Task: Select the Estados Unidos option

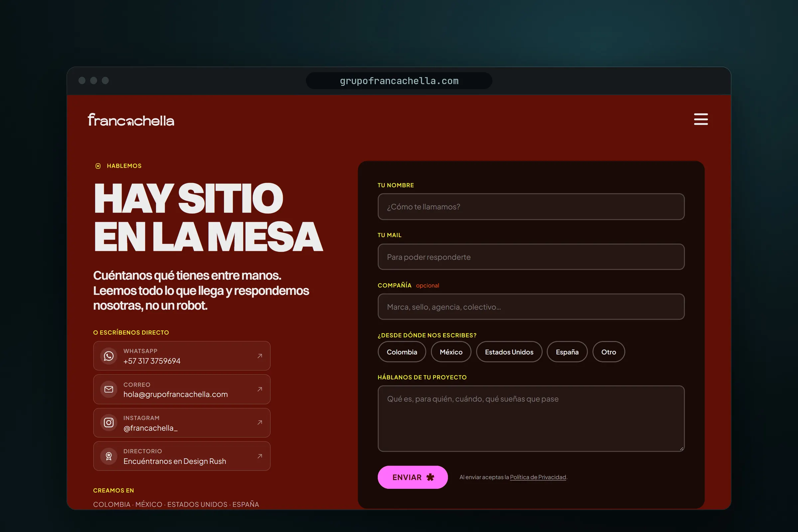Action: pos(509,352)
